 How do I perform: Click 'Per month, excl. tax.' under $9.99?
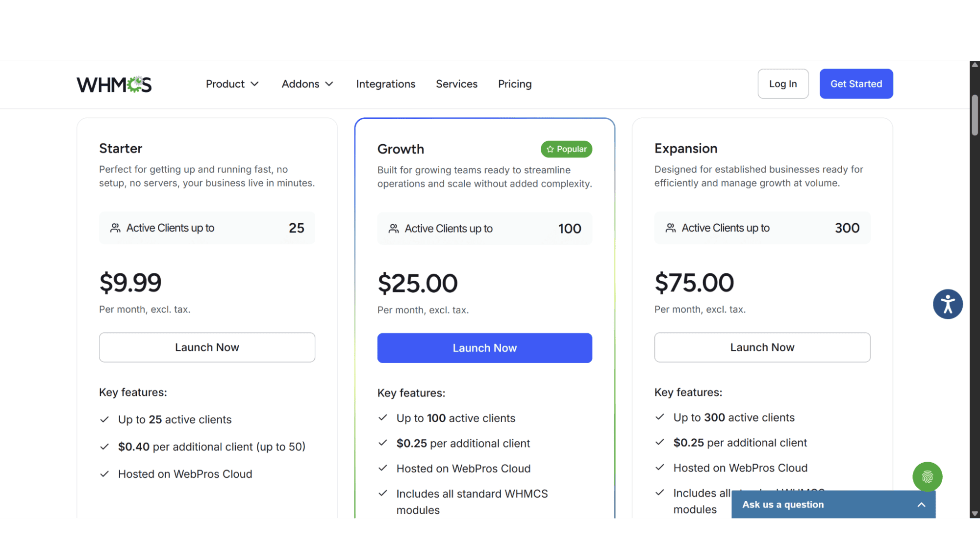pyautogui.click(x=145, y=310)
